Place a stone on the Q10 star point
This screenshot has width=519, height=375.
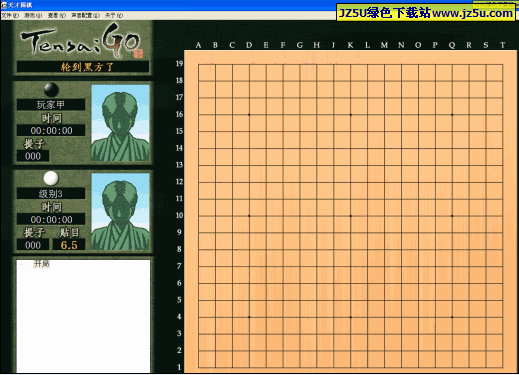[452, 216]
